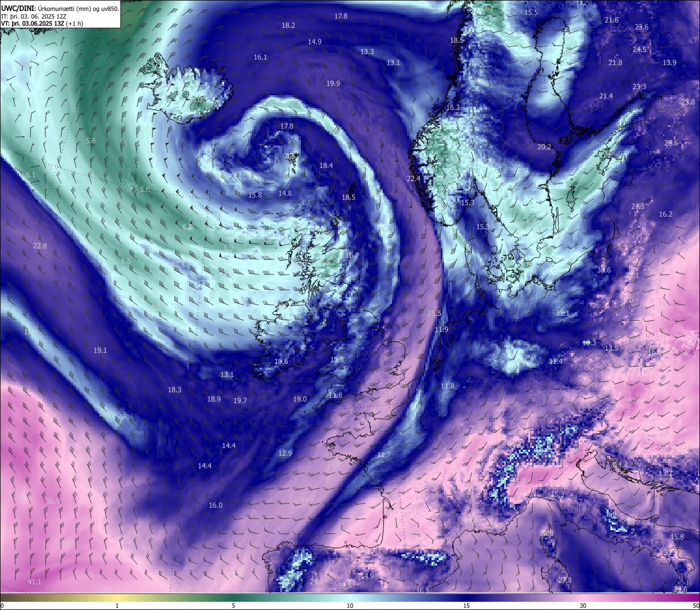This screenshot has height=610, width=700.
Task: Select the 18.2 value label
Action: pos(288,26)
